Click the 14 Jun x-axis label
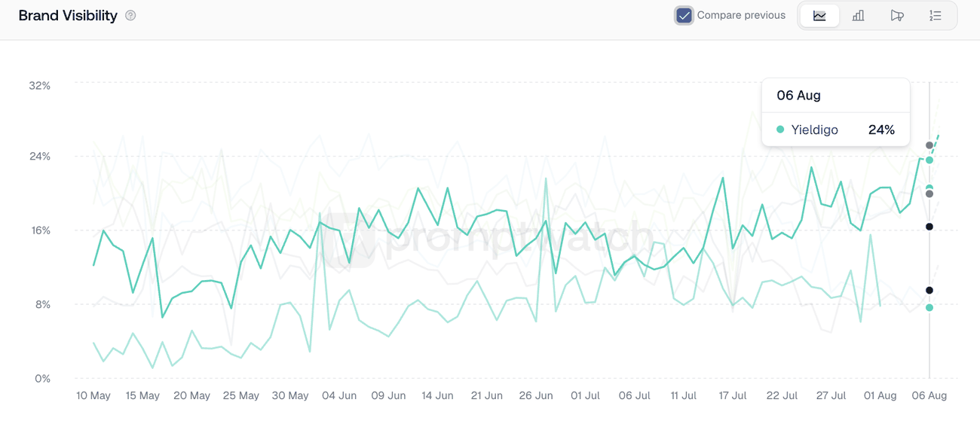The height and width of the screenshot is (433, 980). (x=437, y=395)
